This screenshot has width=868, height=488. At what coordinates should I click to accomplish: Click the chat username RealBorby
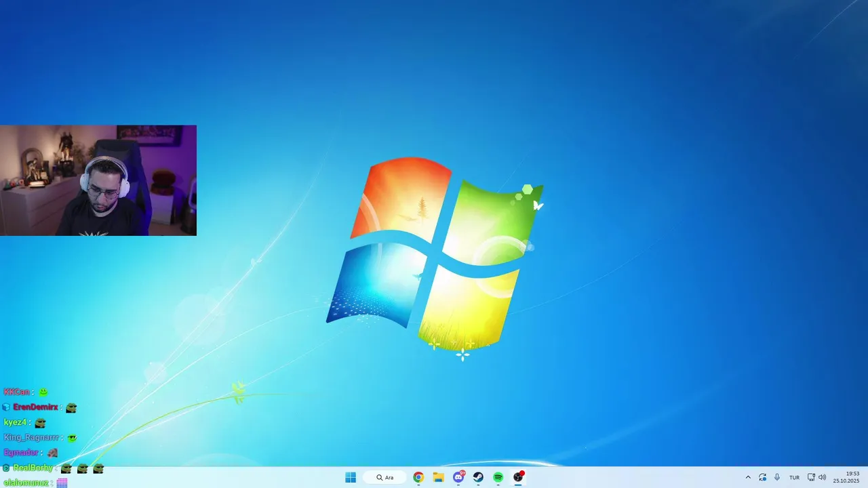(33, 468)
